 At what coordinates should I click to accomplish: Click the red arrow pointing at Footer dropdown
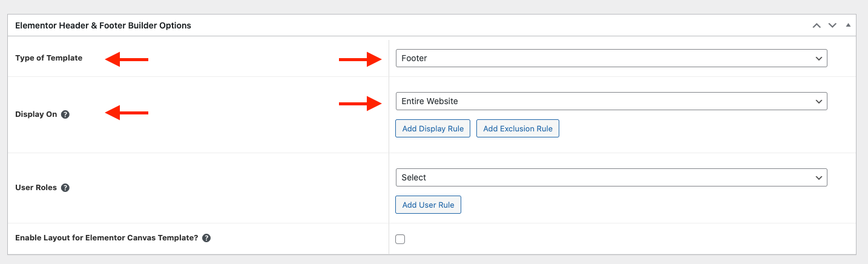pos(360,59)
